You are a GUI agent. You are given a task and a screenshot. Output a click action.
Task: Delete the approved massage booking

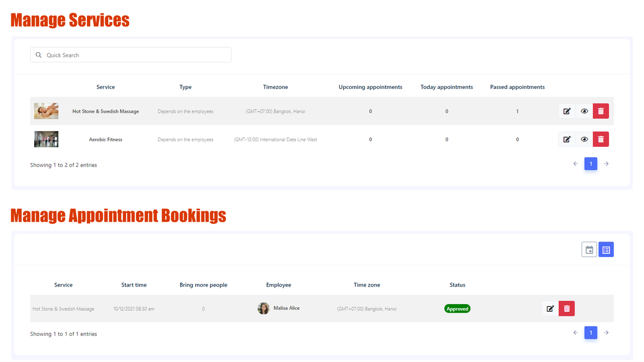(567, 308)
